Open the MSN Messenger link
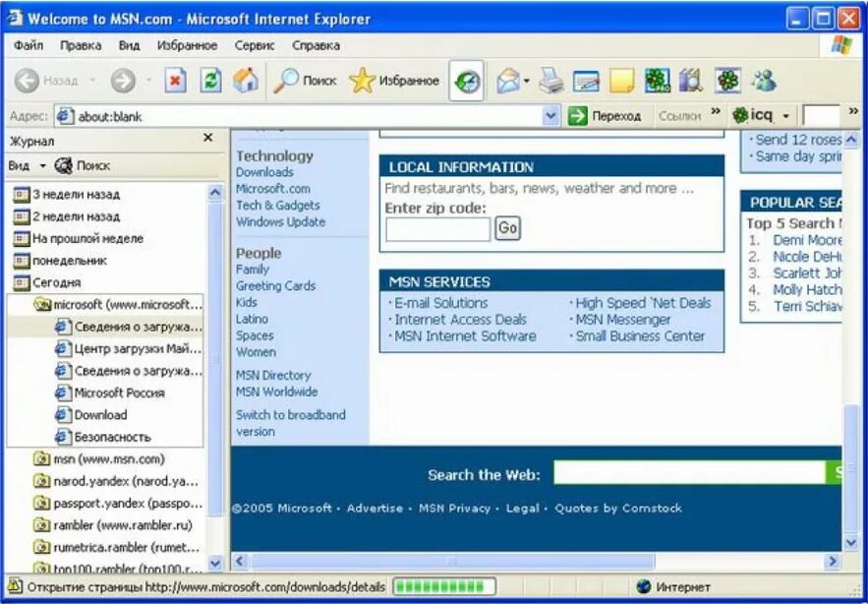Image resolution: width=868 pixels, height=604 pixels. [623, 320]
